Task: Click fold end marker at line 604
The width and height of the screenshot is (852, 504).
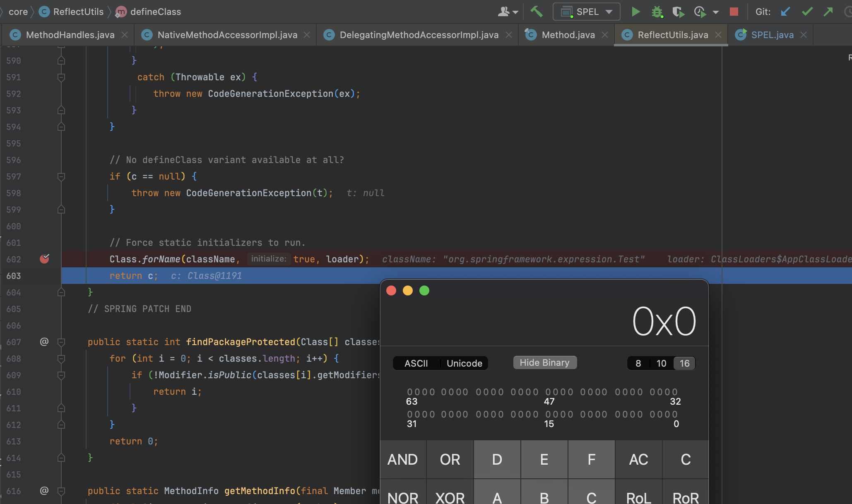Action: 61,292
